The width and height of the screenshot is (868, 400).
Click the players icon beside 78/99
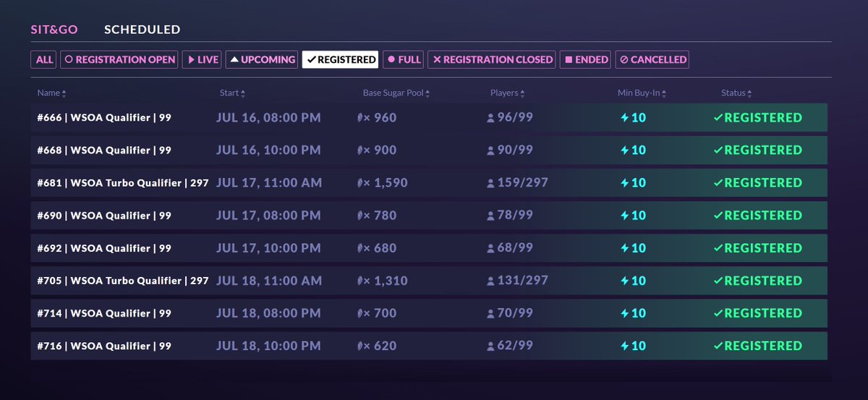pyautogui.click(x=491, y=216)
